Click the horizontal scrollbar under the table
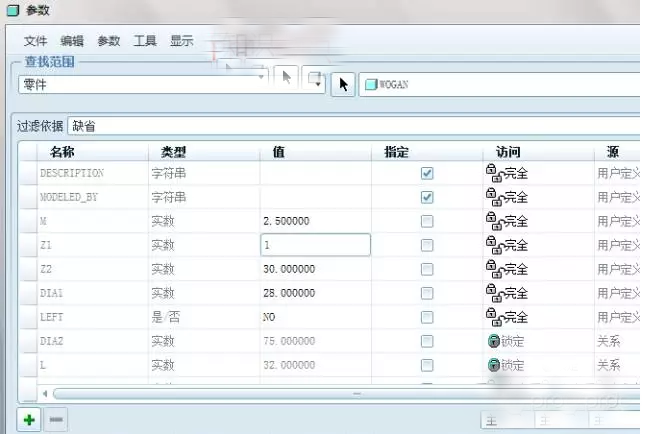 355,394
